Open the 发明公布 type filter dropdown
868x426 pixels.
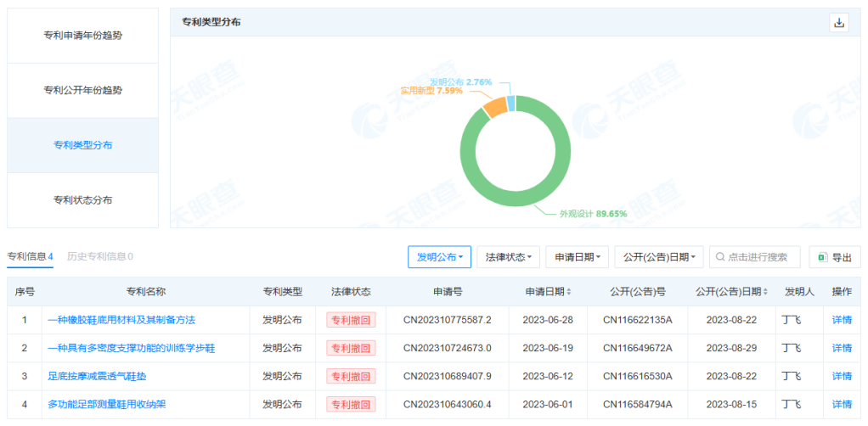[439, 257]
